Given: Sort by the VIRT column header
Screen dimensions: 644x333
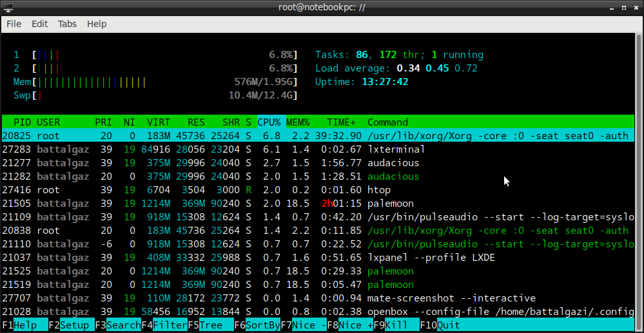Looking at the screenshot, I should (x=159, y=122).
